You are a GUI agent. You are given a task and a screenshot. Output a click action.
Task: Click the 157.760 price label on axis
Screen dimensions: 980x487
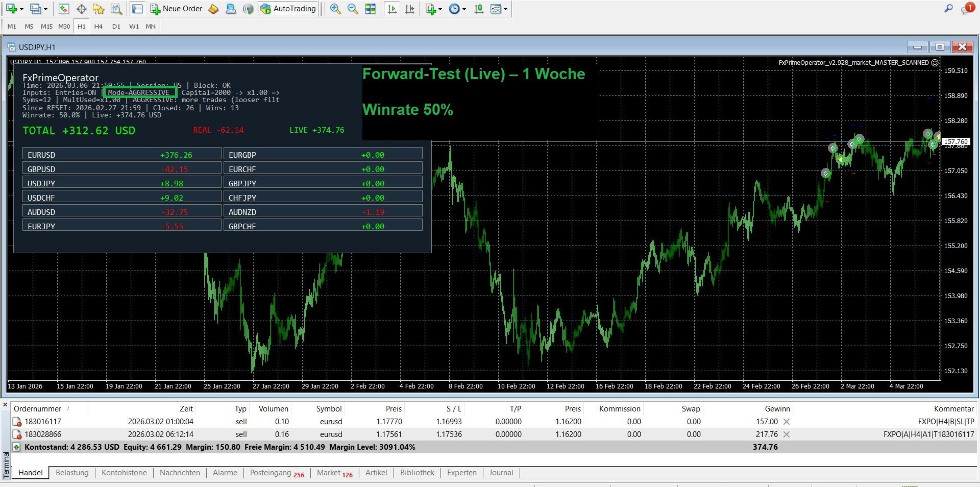click(955, 142)
